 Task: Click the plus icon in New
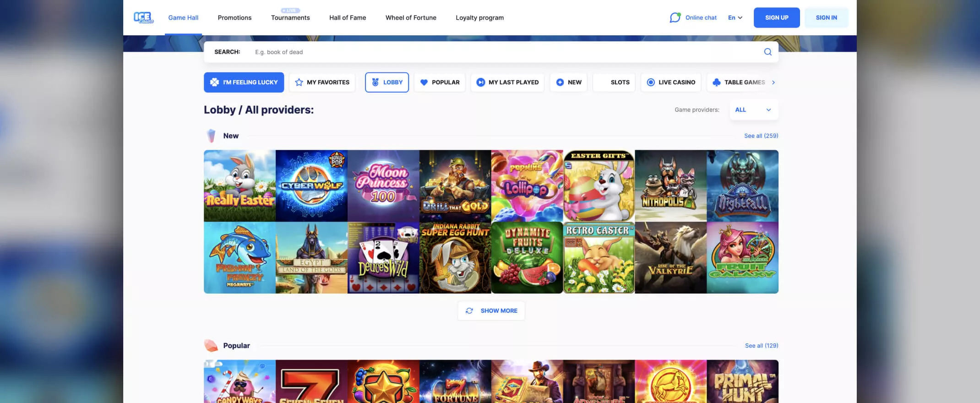[x=560, y=82]
